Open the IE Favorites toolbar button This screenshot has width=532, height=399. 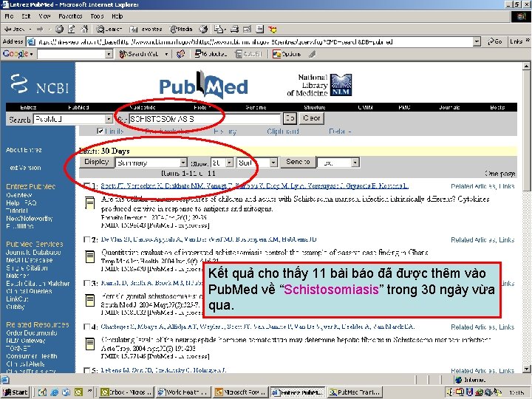click(x=146, y=29)
